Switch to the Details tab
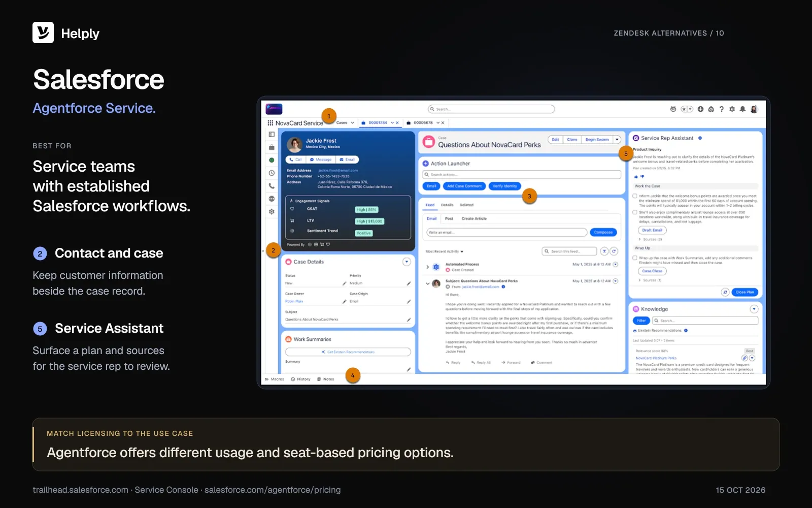Screen dimensions: 812x508 tap(447, 205)
